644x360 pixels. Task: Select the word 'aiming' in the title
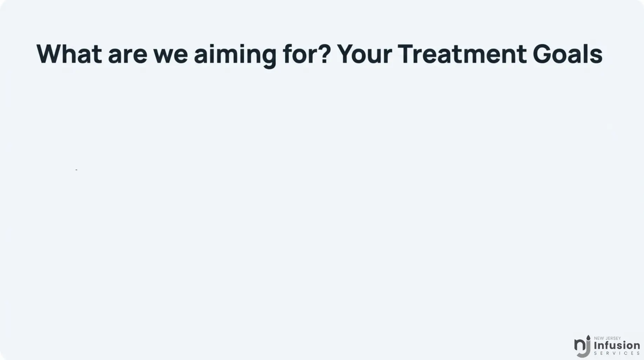(x=235, y=56)
